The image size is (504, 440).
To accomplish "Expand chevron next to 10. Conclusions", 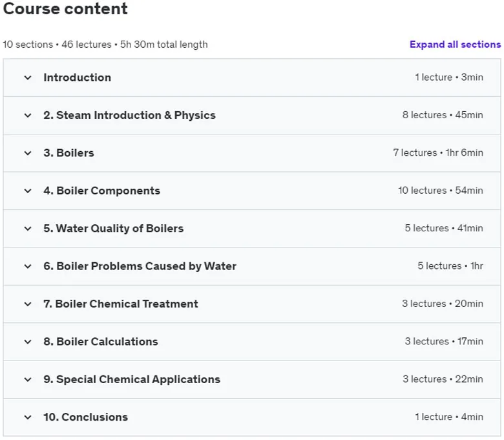I will coord(28,417).
